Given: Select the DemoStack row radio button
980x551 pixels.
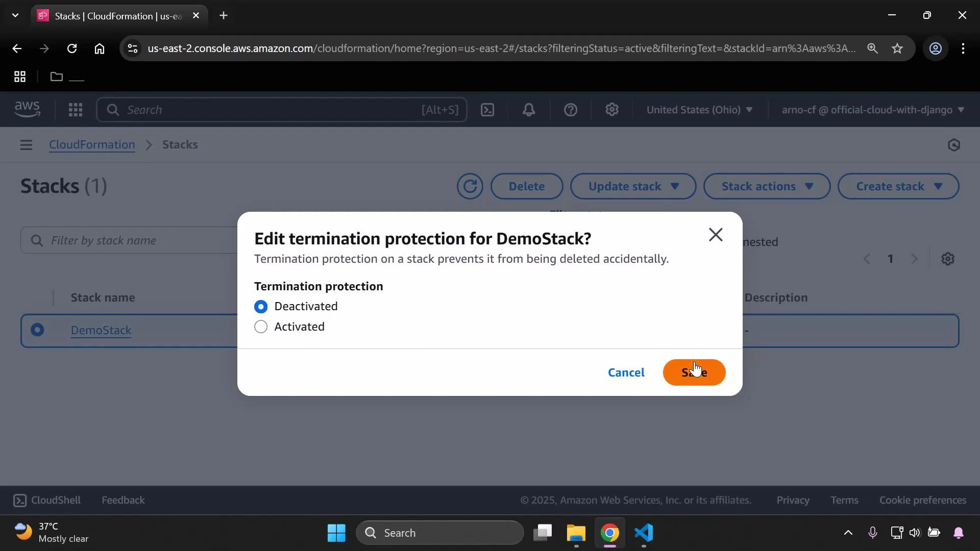Looking at the screenshot, I should tap(37, 330).
